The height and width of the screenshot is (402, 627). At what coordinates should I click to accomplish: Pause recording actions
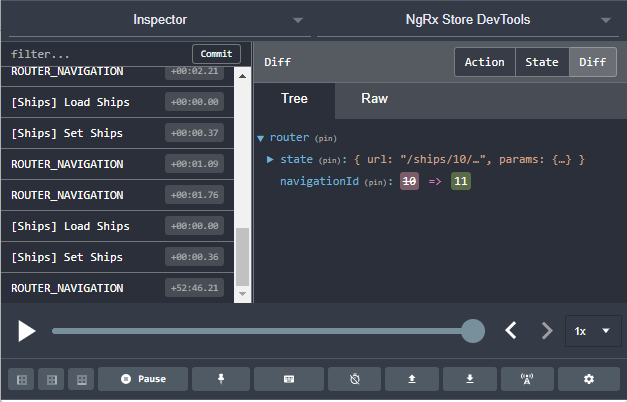[143, 379]
